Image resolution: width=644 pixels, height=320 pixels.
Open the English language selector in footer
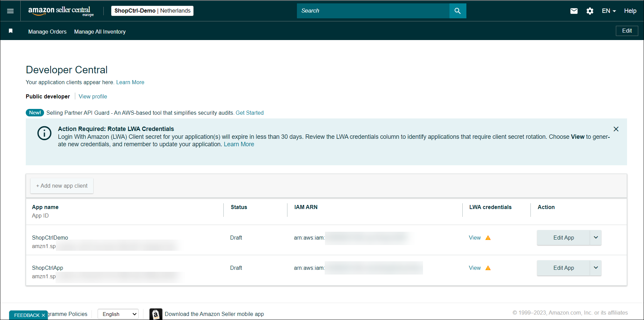point(118,314)
